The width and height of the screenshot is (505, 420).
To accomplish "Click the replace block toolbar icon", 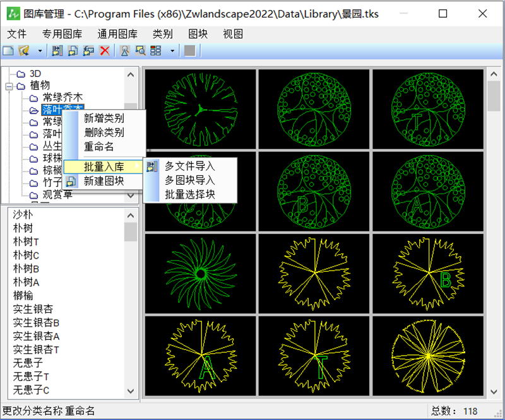I will 88,50.
